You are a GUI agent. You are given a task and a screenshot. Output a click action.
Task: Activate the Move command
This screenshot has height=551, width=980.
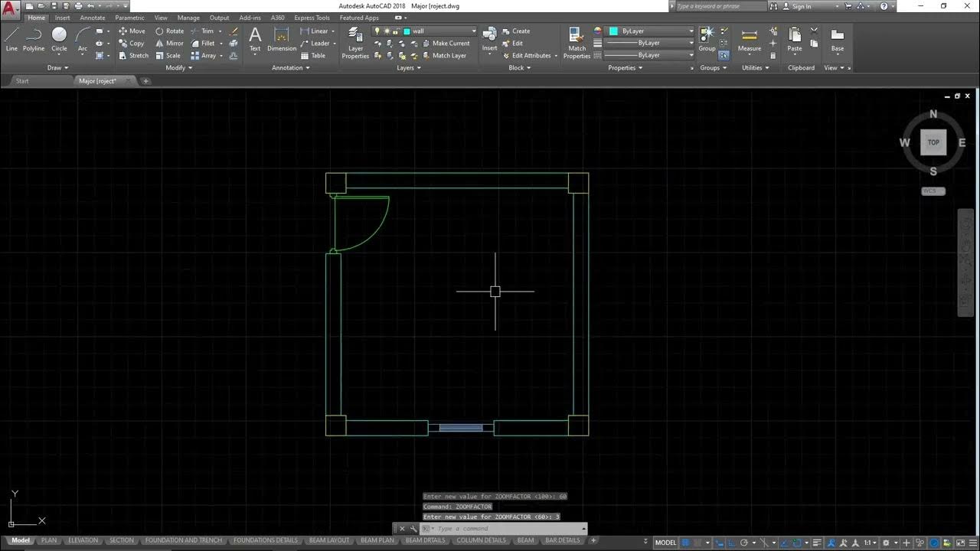coord(132,31)
